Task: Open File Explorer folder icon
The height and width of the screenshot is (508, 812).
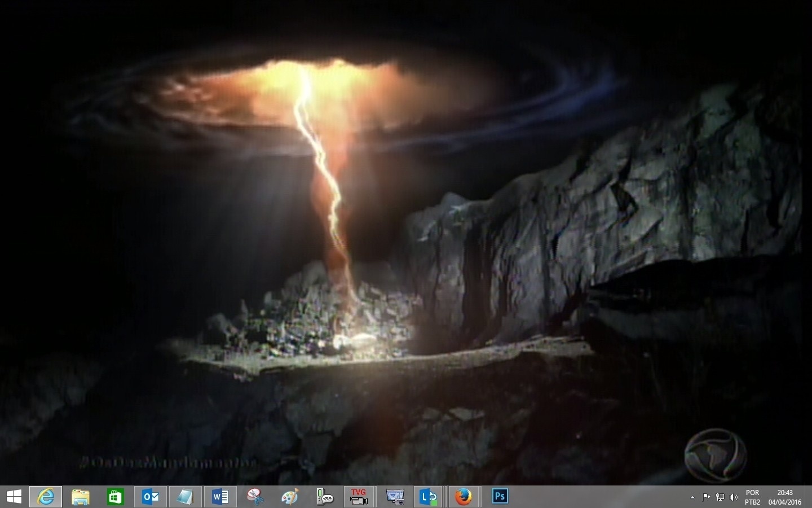Action: 81,497
